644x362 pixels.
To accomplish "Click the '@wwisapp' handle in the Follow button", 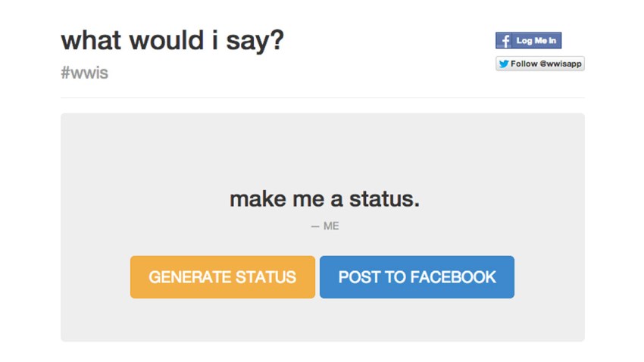I will pos(561,64).
